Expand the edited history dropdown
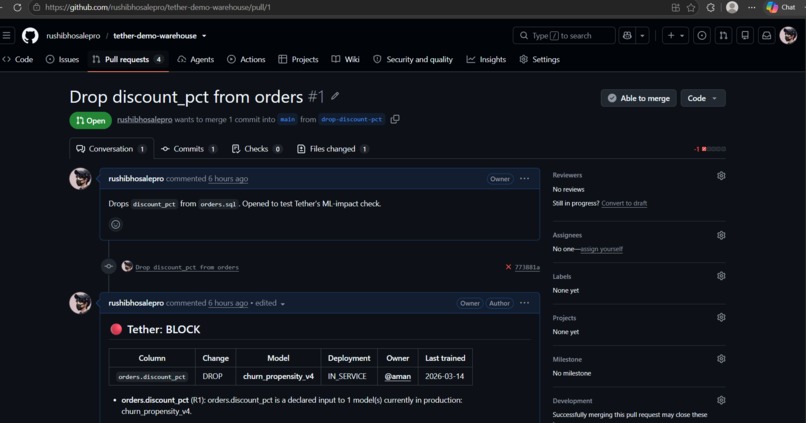This screenshot has height=423, width=806. (x=270, y=303)
